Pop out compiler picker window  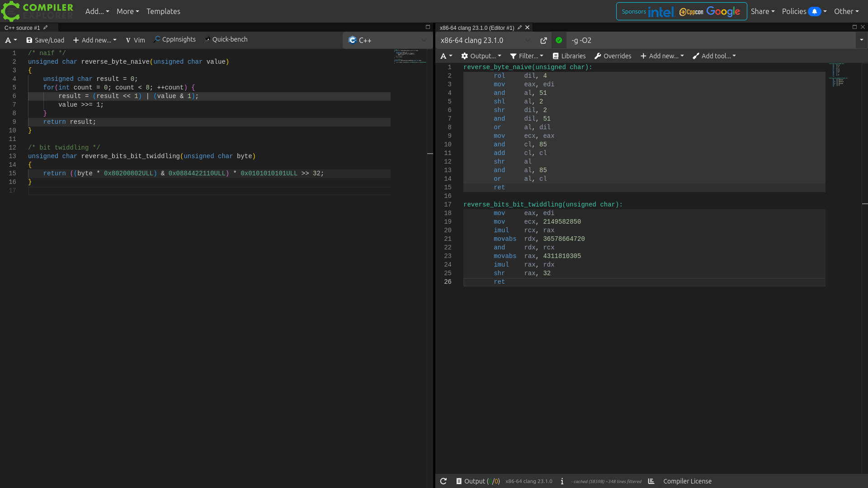543,40
